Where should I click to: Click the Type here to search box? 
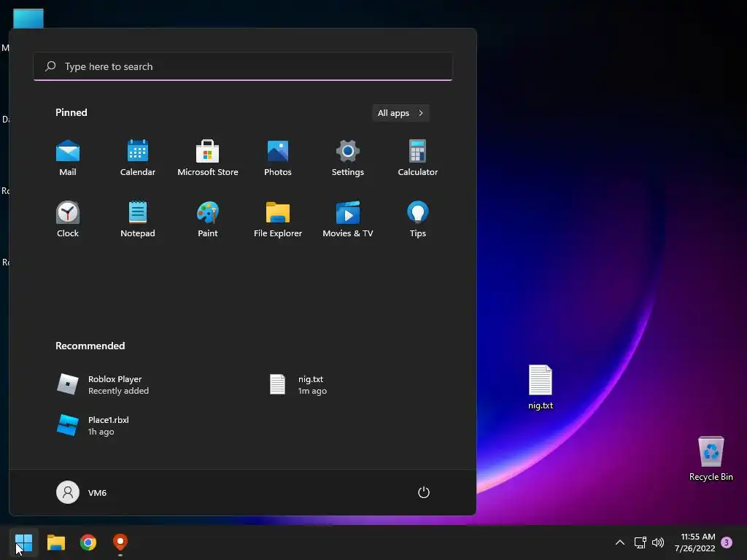pyautogui.click(x=243, y=66)
